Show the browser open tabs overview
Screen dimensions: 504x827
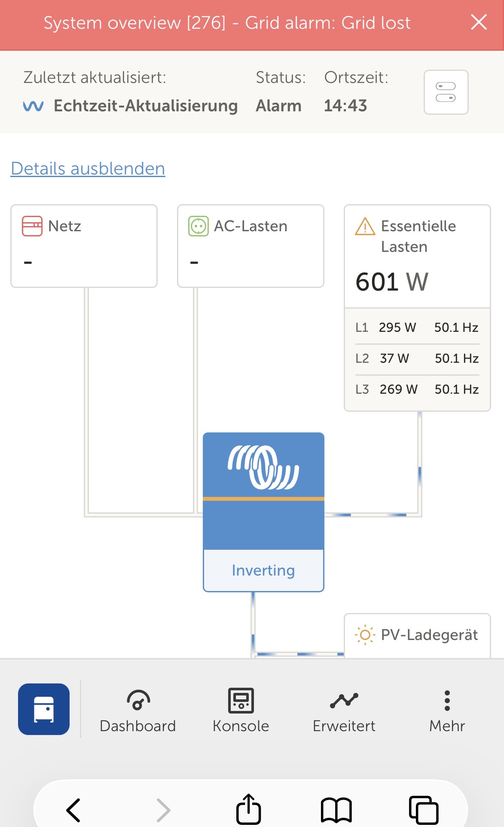423,810
